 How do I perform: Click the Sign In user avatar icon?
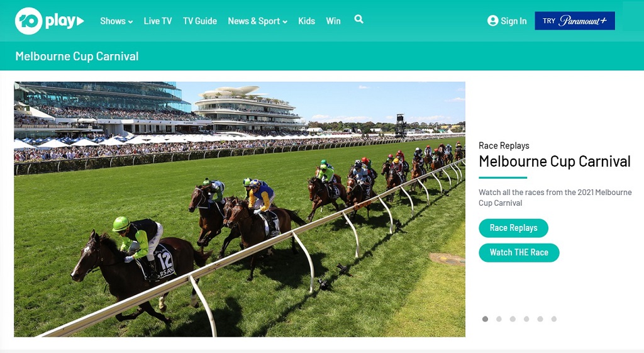492,21
